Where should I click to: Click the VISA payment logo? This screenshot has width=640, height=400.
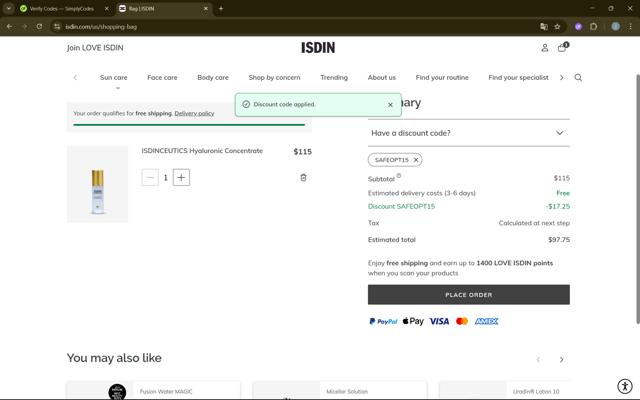click(439, 322)
